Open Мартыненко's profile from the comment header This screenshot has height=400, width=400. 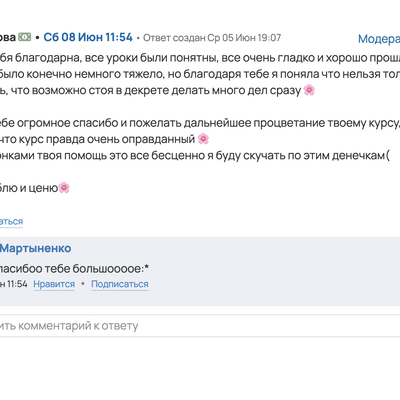(x=35, y=248)
